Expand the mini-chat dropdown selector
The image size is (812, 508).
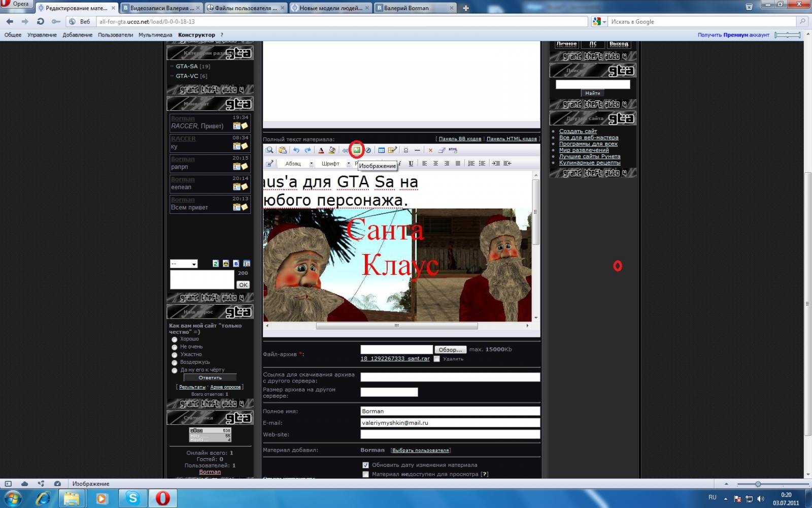[184, 264]
